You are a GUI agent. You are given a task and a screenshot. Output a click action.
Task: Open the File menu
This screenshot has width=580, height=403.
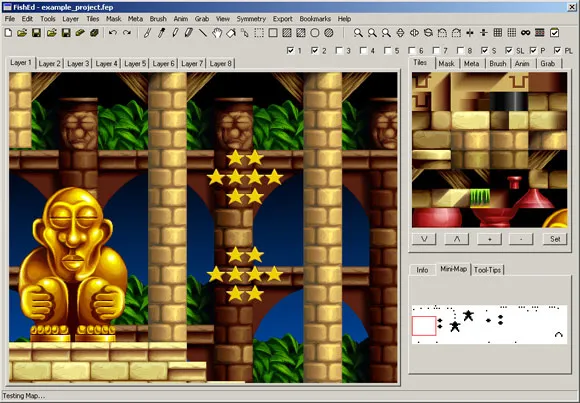tap(10, 19)
